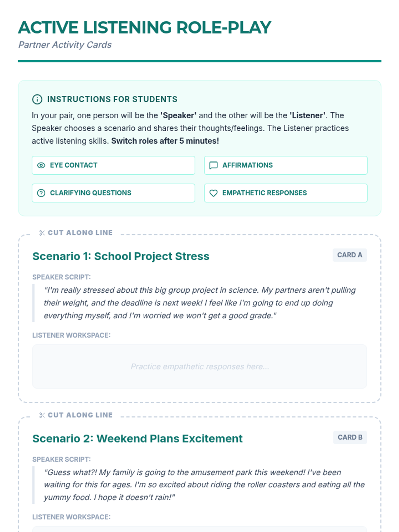This screenshot has width=399, height=532.
Task: Click the scissors icon above Scenario 1
Action: coord(42,233)
